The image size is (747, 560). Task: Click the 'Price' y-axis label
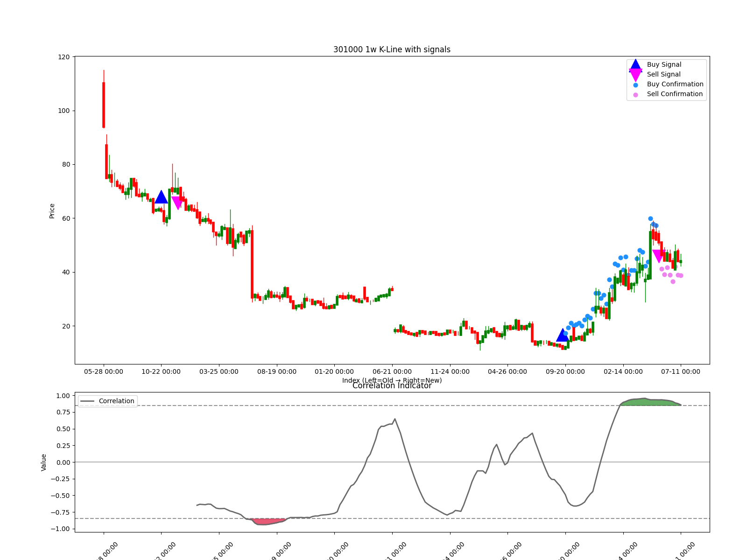tap(52, 211)
